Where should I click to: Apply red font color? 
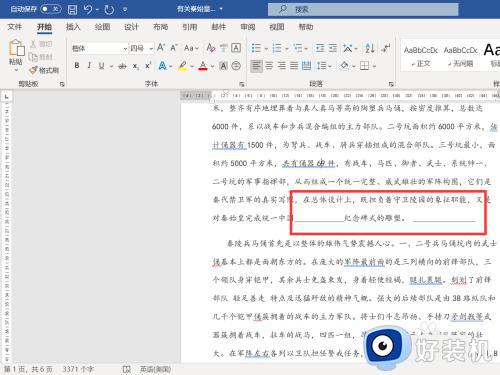pyautogui.click(x=203, y=66)
